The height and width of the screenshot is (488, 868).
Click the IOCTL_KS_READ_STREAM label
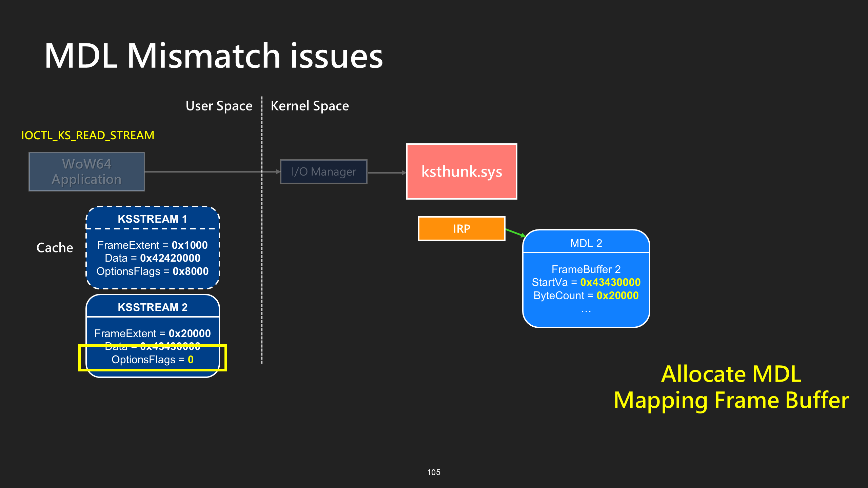tap(88, 136)
